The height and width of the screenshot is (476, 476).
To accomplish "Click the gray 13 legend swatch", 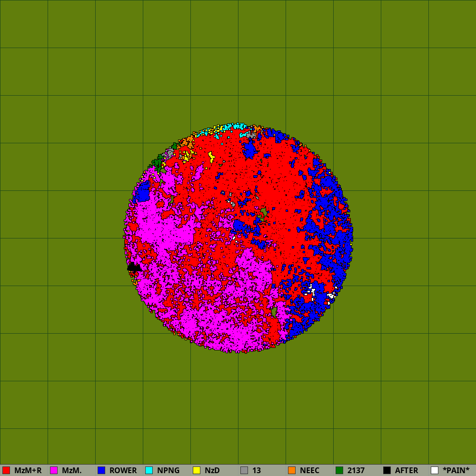I will pyautogui.click(x=244, y=470).
